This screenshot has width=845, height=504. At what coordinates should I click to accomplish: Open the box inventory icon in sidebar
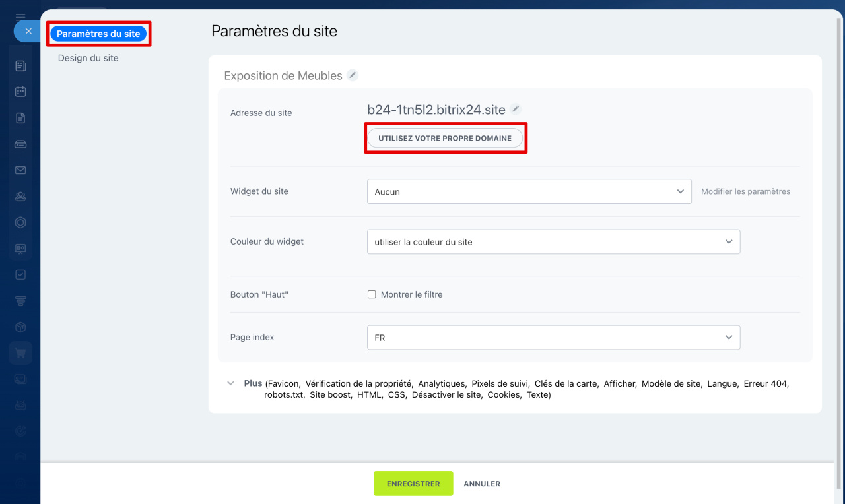click(x=20, y=327)
